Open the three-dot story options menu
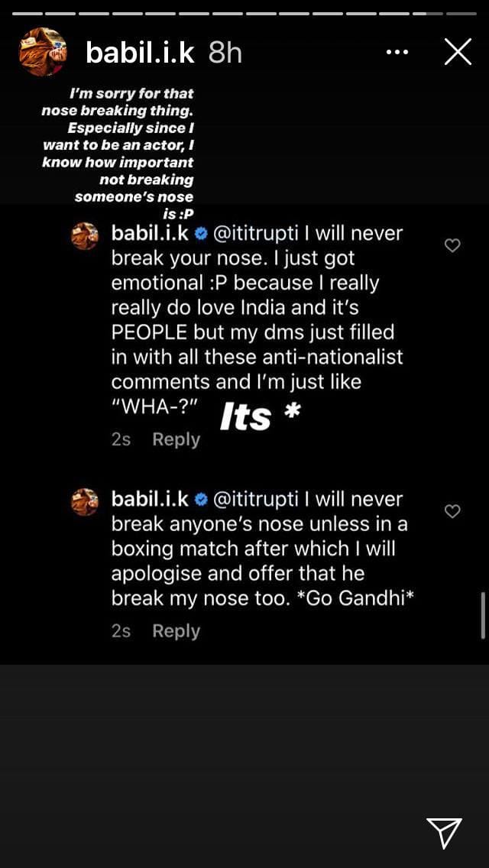 [x=397, y=52]
